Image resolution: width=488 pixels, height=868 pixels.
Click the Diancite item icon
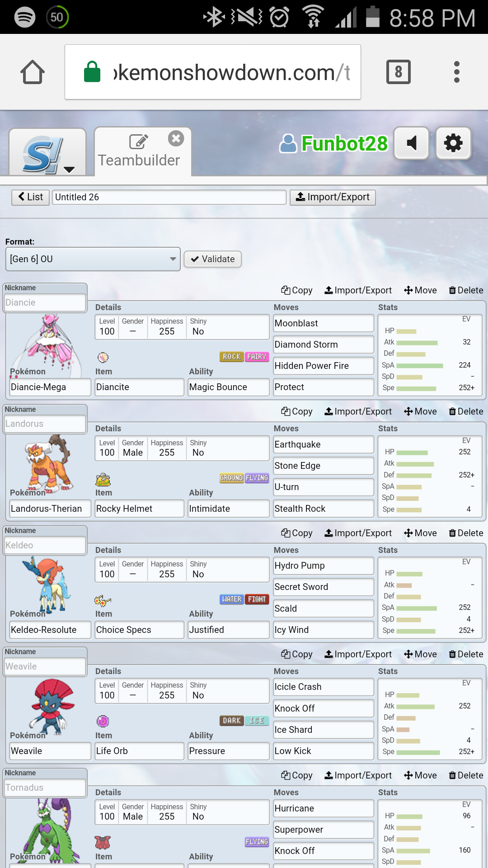103,358
